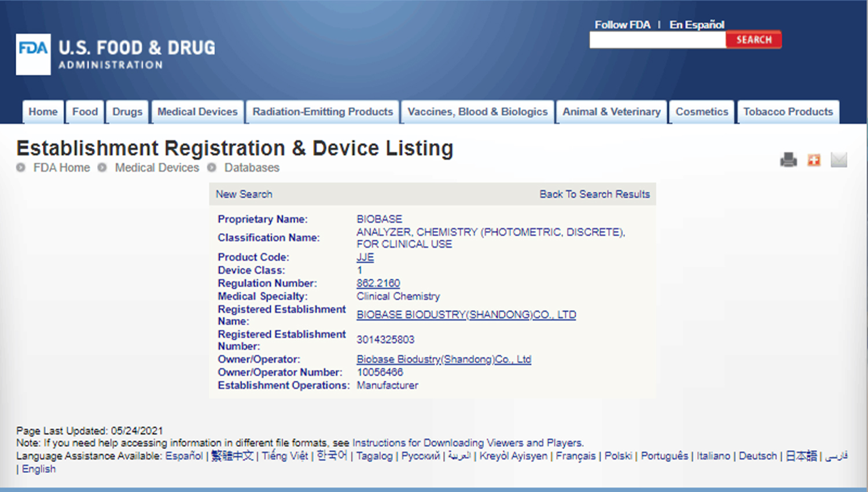
Task: Open the Home tab
Action: 43,112
